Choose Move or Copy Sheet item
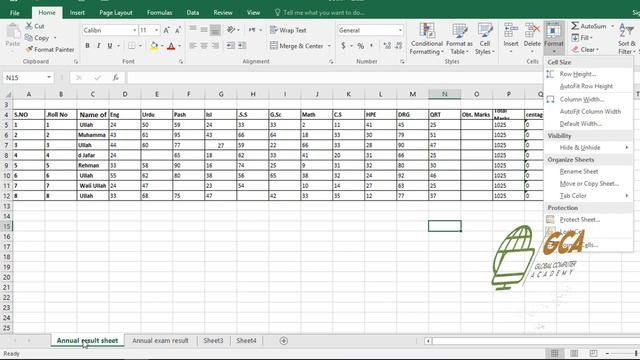Screen dimensions: 640x360 tap(589, 184)
